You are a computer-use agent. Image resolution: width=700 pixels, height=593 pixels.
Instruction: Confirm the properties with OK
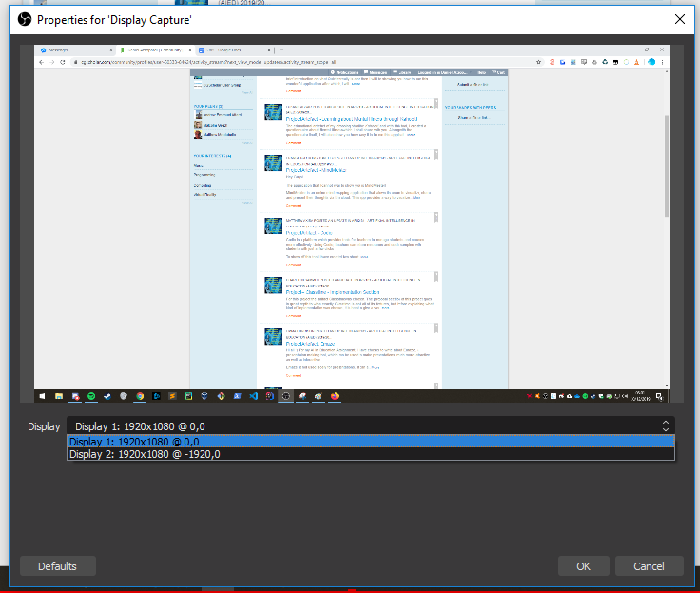[x=584, y=566]
